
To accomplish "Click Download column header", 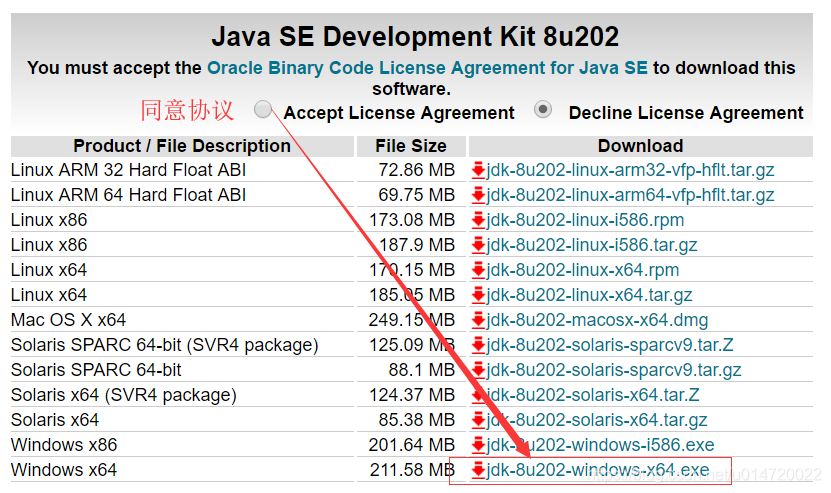I will 640,146.
